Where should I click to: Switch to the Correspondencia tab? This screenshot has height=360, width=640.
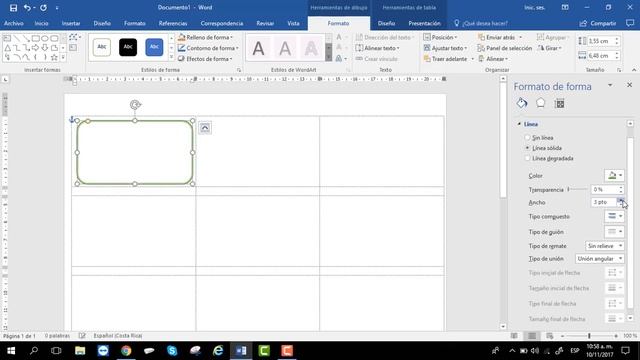click(222, 23)
